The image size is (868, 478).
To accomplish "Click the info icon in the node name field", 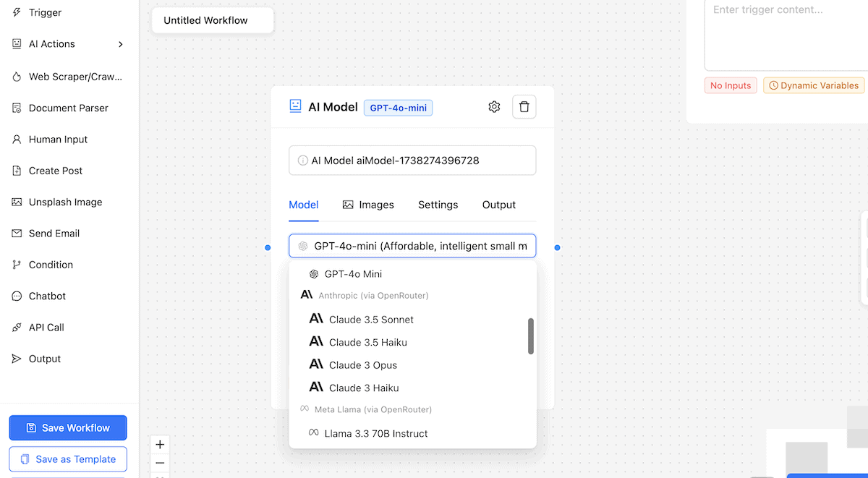I will tap(303, 161).
